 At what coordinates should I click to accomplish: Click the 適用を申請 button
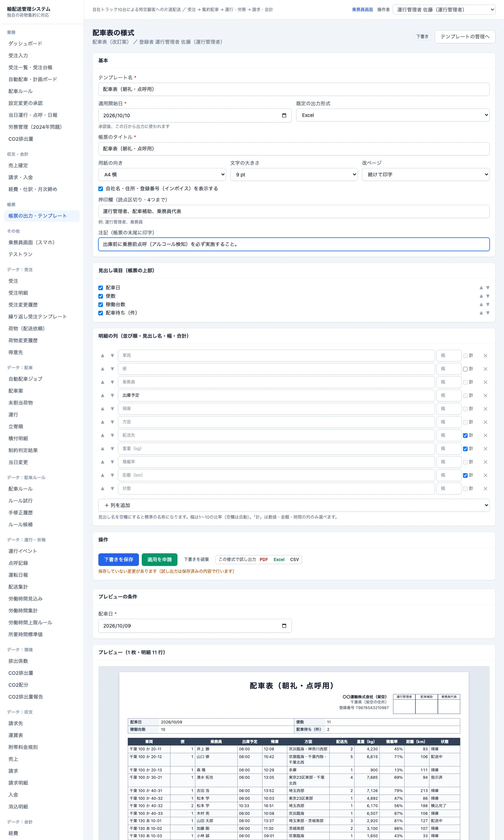(x=160, y=560)
